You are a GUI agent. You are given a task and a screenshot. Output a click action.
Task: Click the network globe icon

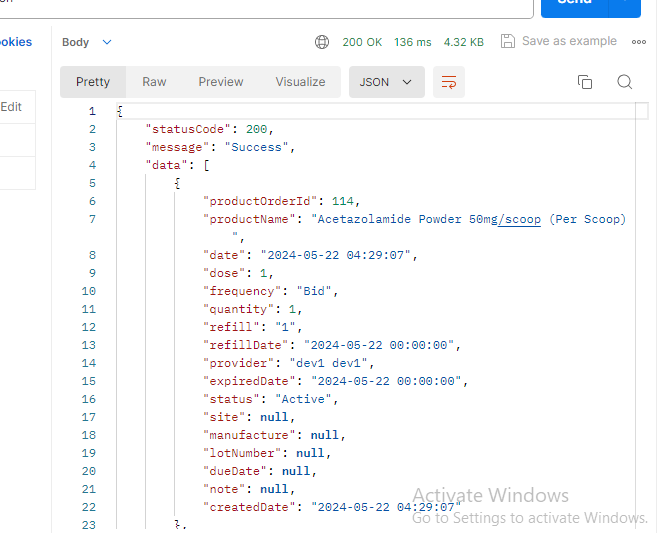pyautogui.click(x=322, y=42)
